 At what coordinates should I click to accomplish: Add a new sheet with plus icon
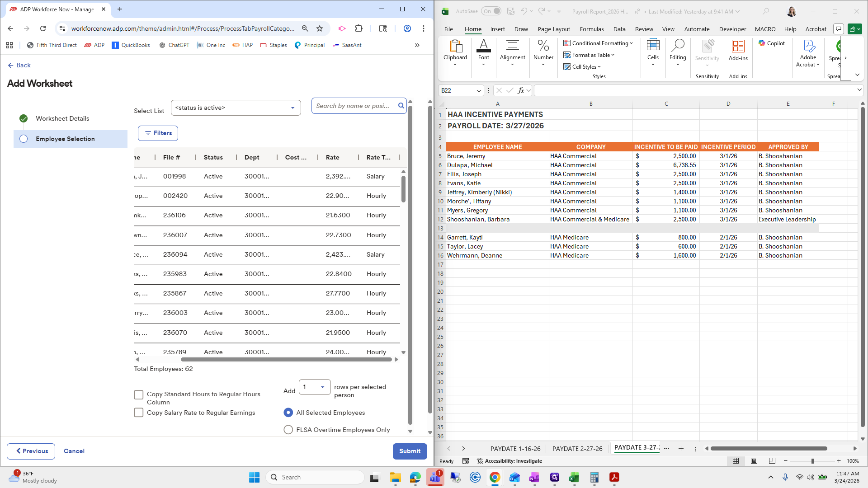click(x=681, y=449)
